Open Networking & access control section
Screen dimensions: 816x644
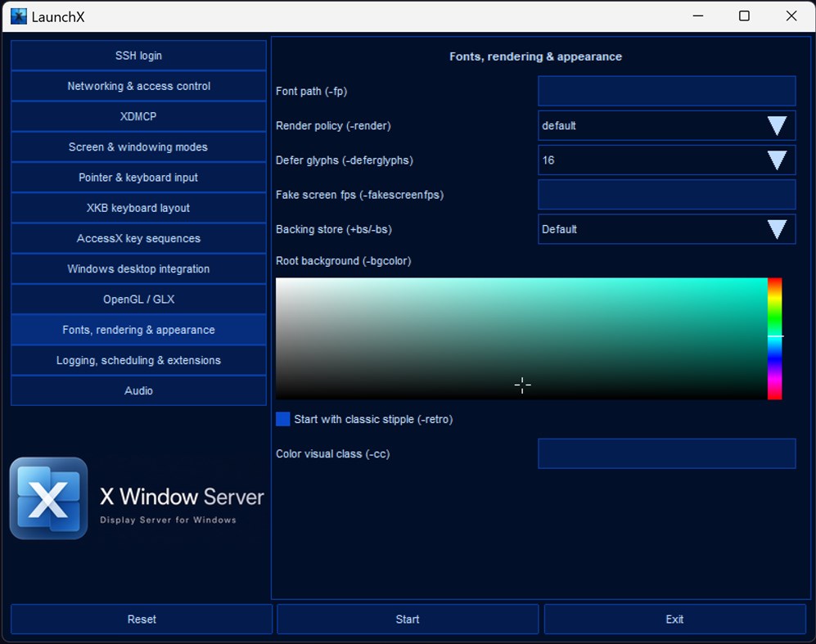coord(138,86)
